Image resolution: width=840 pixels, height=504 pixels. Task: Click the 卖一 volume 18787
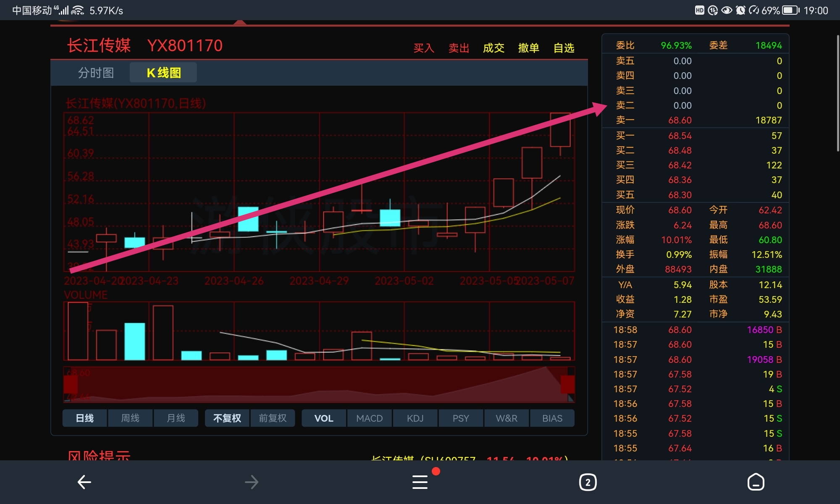point(769,121)
